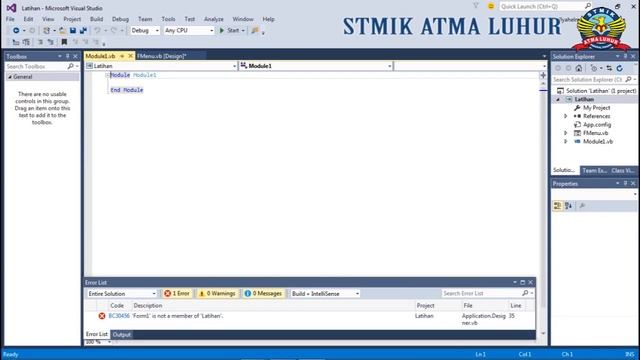
Task: Click the notifications flag icon
Action: (476, 6)
